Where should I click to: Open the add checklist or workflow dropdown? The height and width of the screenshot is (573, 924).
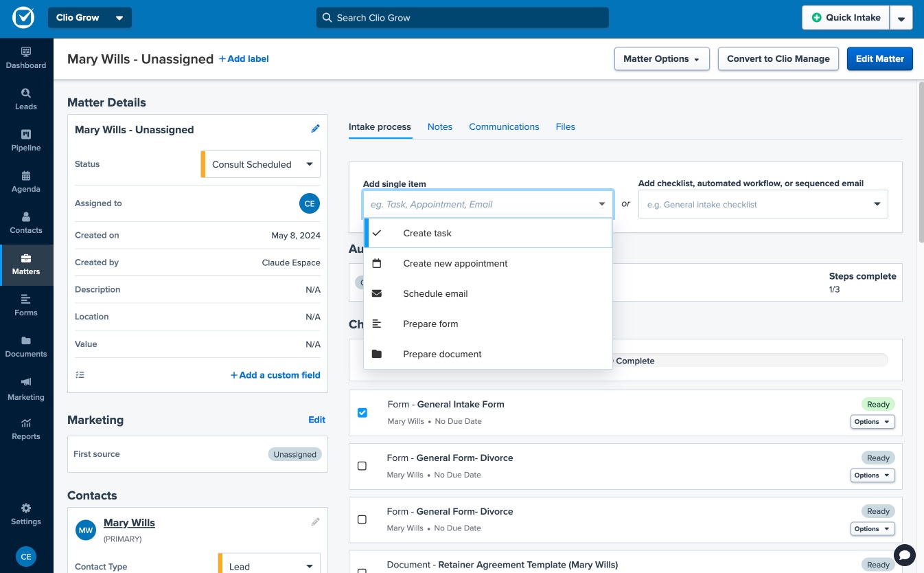click(763, 205)
